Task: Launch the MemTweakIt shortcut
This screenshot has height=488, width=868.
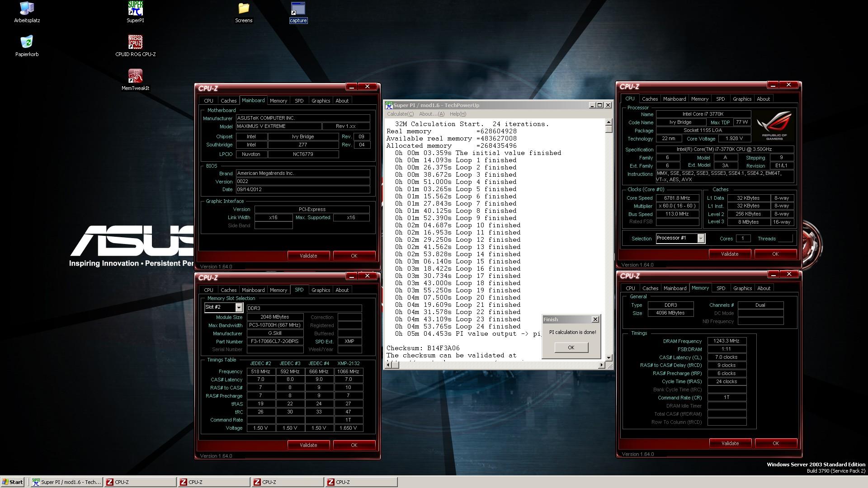Action: (x=135, y=80)
